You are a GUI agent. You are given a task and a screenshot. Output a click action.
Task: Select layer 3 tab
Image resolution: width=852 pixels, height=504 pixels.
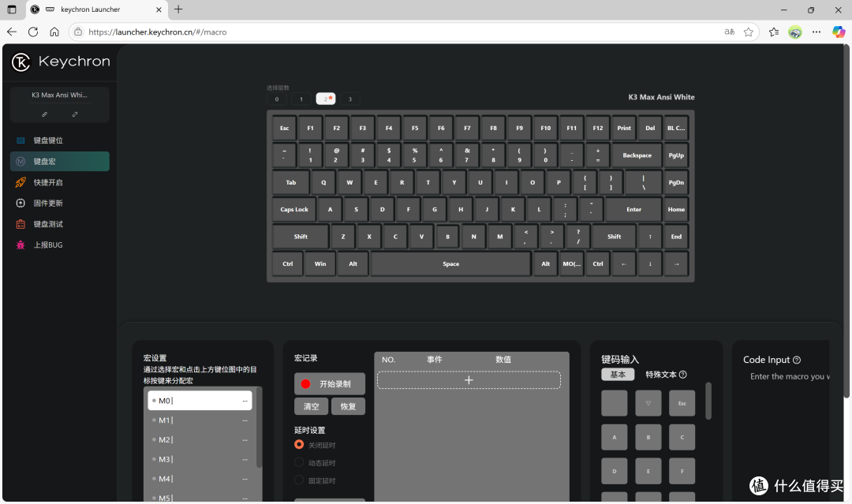click(x=350, y=99)
